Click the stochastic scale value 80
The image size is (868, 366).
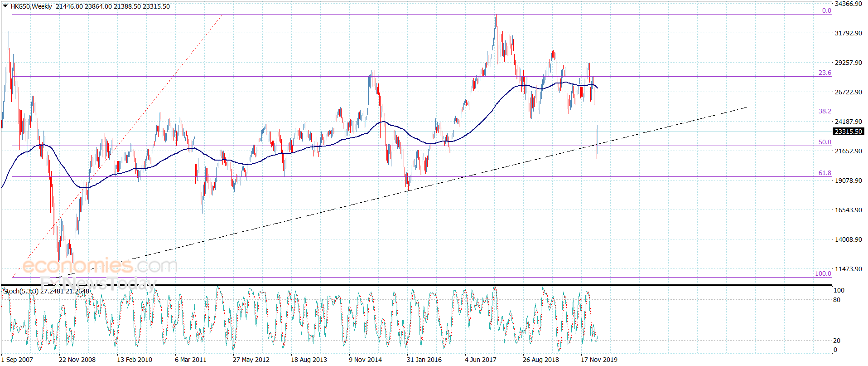click(x=837, y=300)
